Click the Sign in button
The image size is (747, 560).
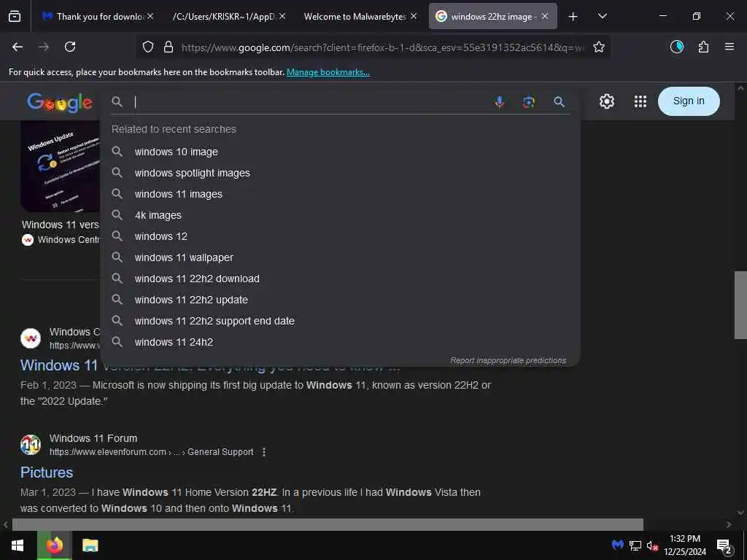(689, 101)
